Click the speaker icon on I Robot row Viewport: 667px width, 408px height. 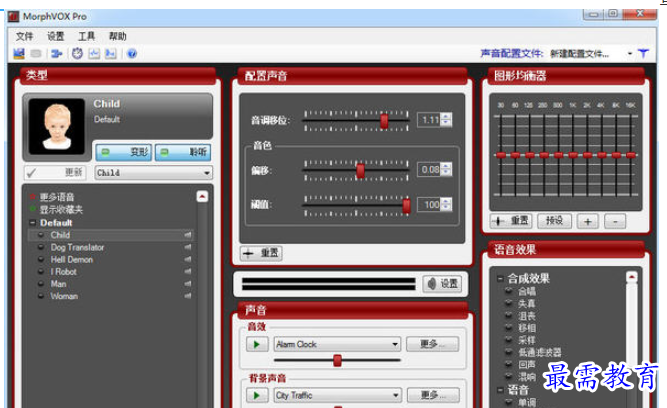(188, 271)
